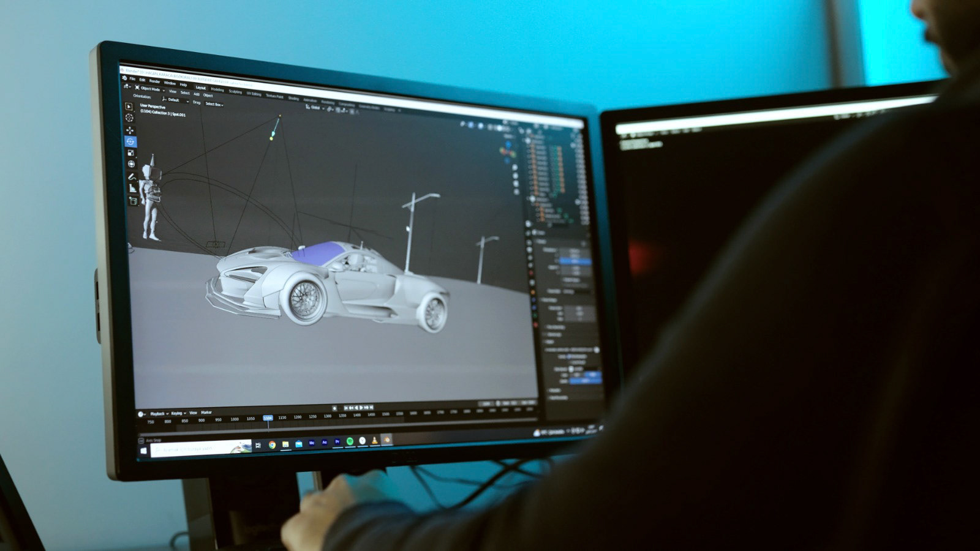Image resolution: width=980 pixels, height=551 pixels.
Task: Open the Render menu
Action: (x=154, y=81)
